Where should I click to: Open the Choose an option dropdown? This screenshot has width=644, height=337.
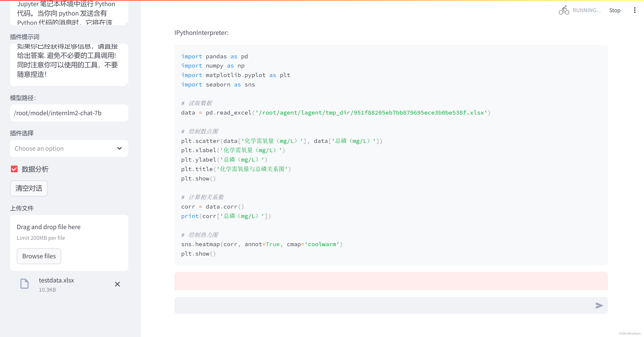click(x=69, y=148)
